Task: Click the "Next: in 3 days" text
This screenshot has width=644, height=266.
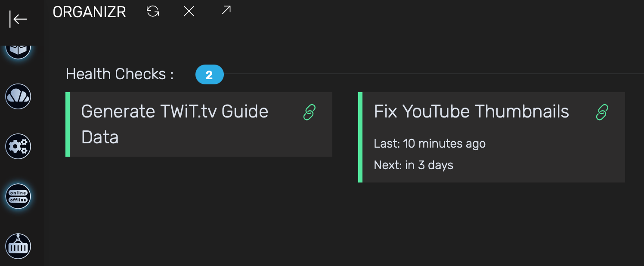Action: click(413, 165)
